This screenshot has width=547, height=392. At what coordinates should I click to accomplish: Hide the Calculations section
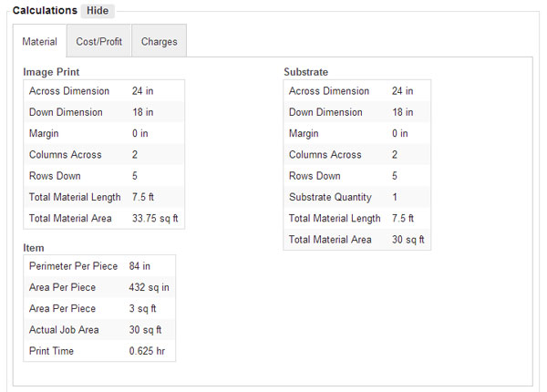coord(98,10)
